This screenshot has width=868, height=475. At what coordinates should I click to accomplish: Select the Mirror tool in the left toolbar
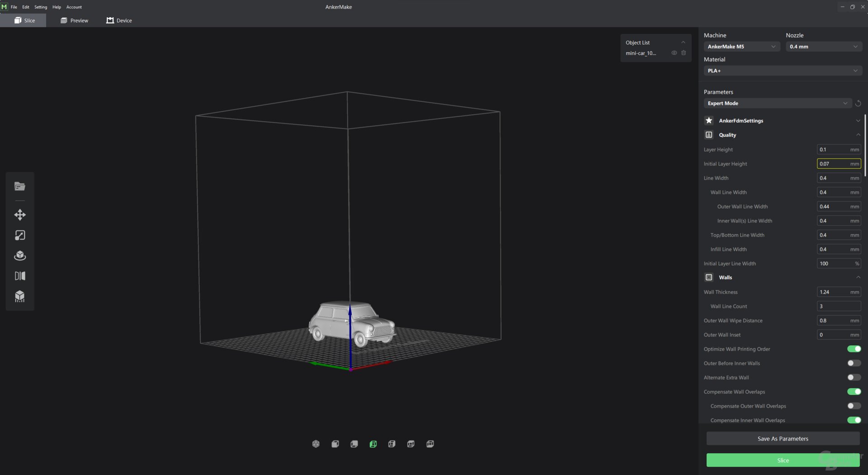(20, 276)
